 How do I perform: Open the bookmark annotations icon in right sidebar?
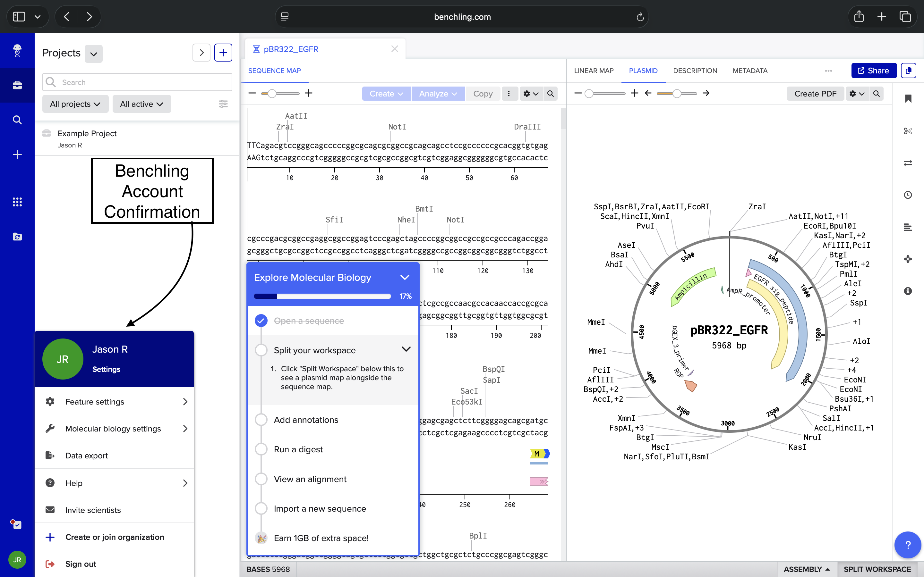click(x=908, y=99)
